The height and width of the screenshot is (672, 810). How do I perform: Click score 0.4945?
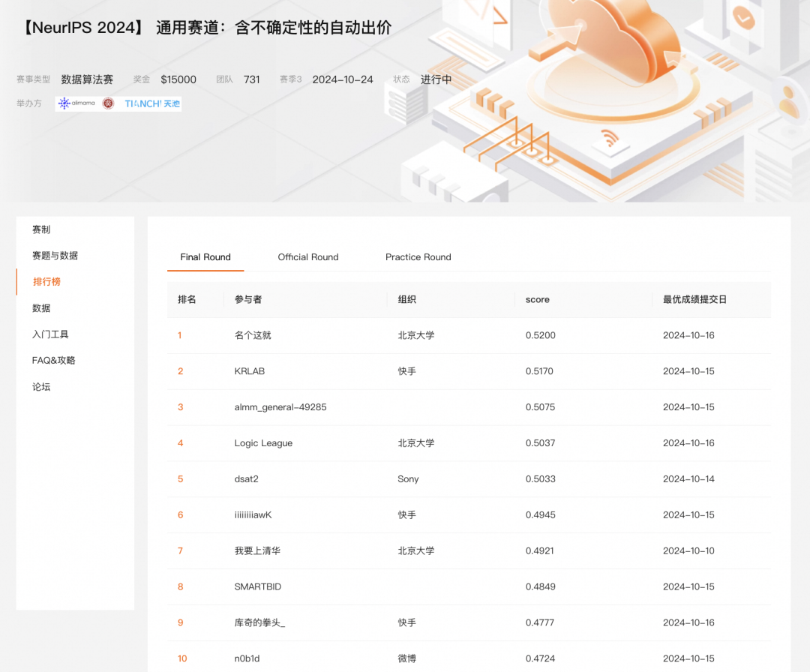point(540,514)
